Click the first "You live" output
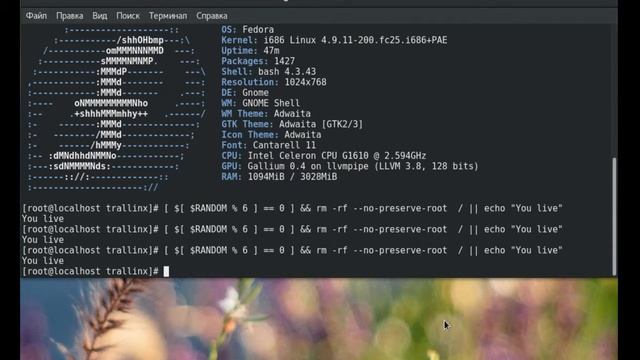The image size is (640, 360). click(43, 219)
